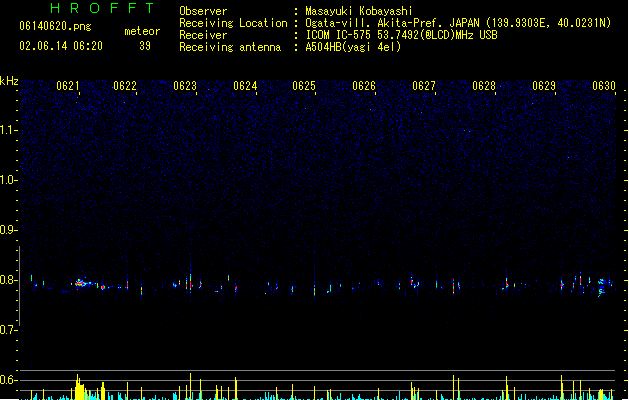
Task: Click the meteor label
Action: pyautogui.click(x=142, y=31)
